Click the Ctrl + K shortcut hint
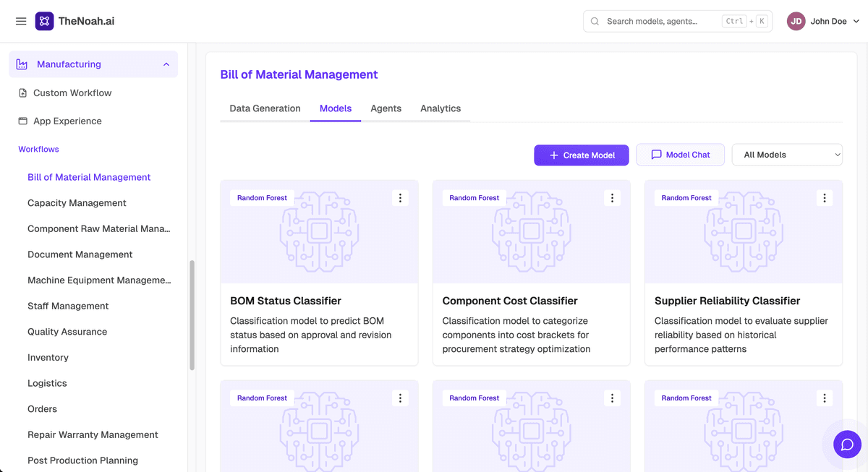 point(745,21)
